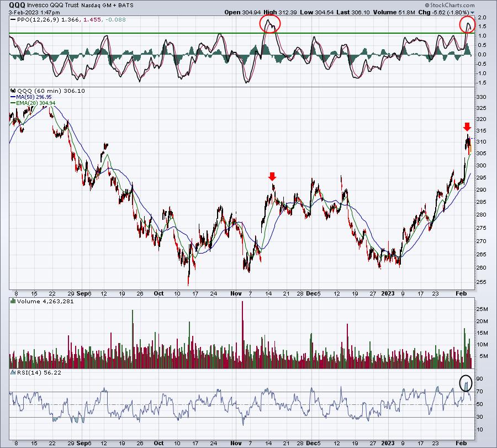The height and width of the screenshot is (448, 497).
Task: Click the 2023 label on the price time axis
Action: [388, 293]
